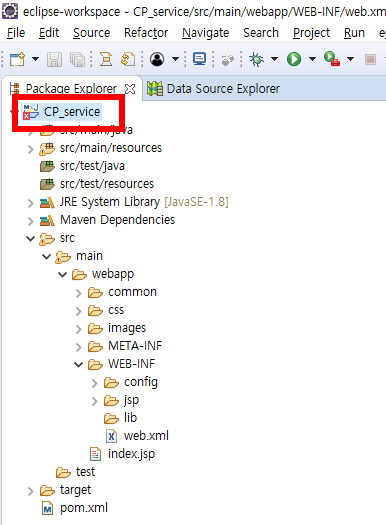Click the Maven Dependencies library icon

47,220
